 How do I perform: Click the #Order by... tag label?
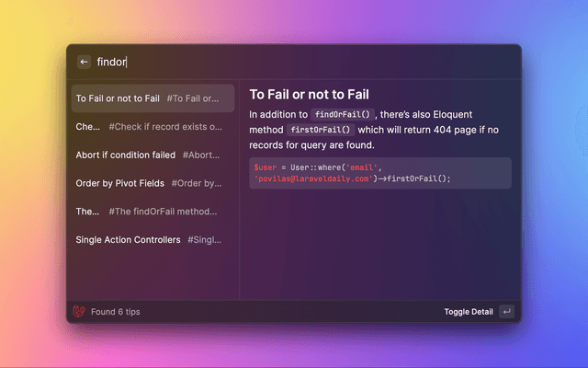(197, 183)
